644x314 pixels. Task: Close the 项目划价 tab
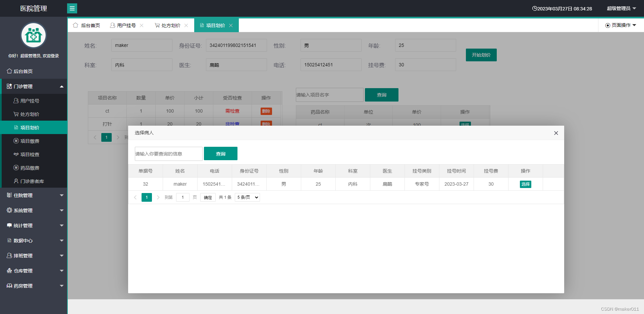pyautogui.click(x=231, y=25)
